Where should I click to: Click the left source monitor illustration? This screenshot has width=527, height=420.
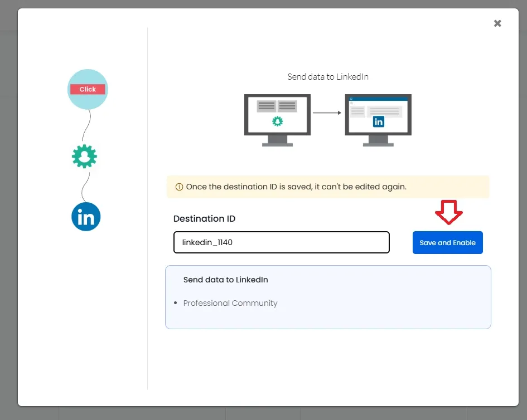coord(277,120)
